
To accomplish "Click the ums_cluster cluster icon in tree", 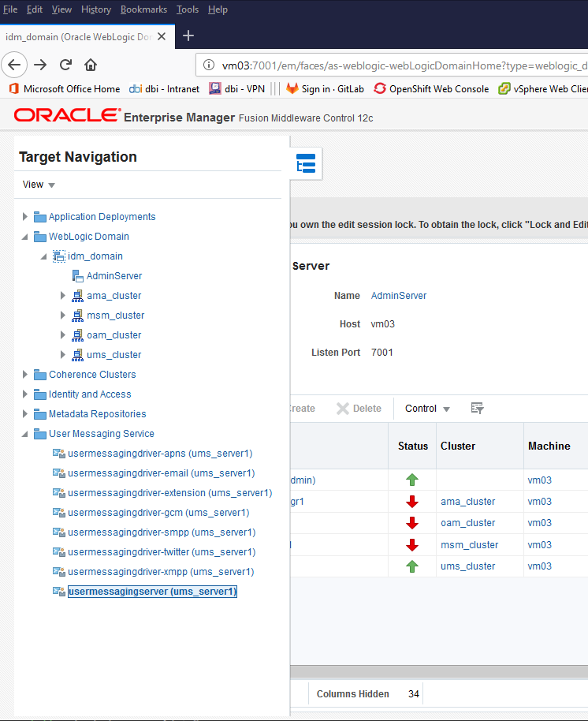I will (77, 355).
